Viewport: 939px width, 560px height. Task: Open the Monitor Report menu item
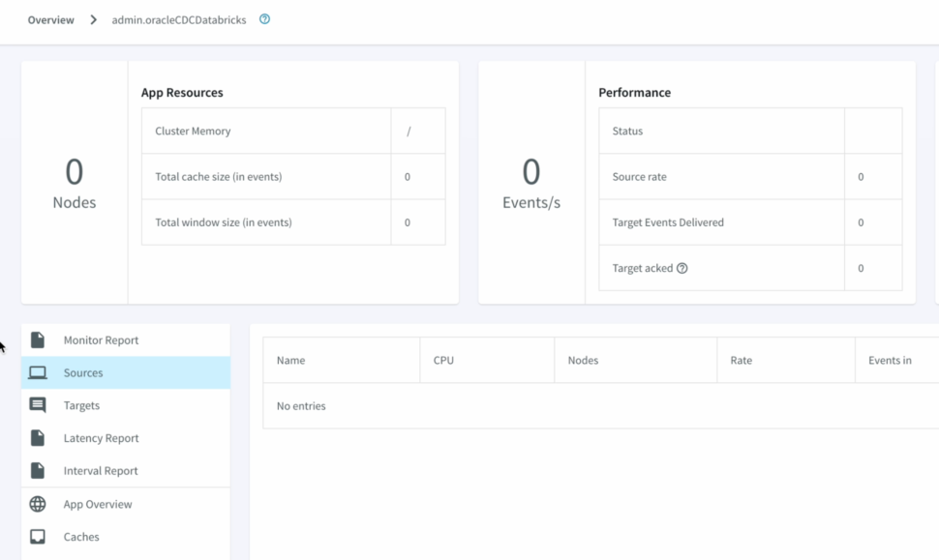click(101, 340)
